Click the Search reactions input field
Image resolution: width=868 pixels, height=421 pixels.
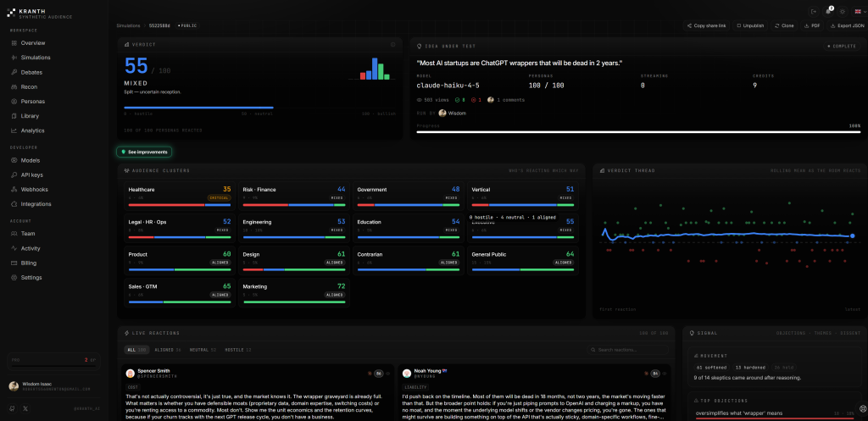coord(628,350)
